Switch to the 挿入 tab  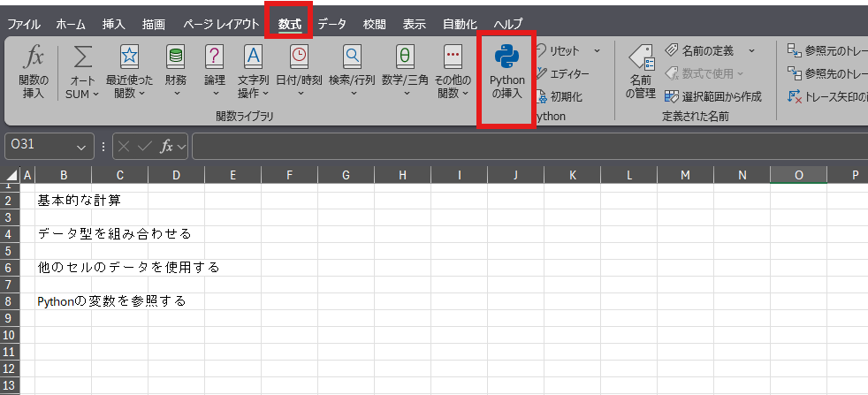coord(114,24)
